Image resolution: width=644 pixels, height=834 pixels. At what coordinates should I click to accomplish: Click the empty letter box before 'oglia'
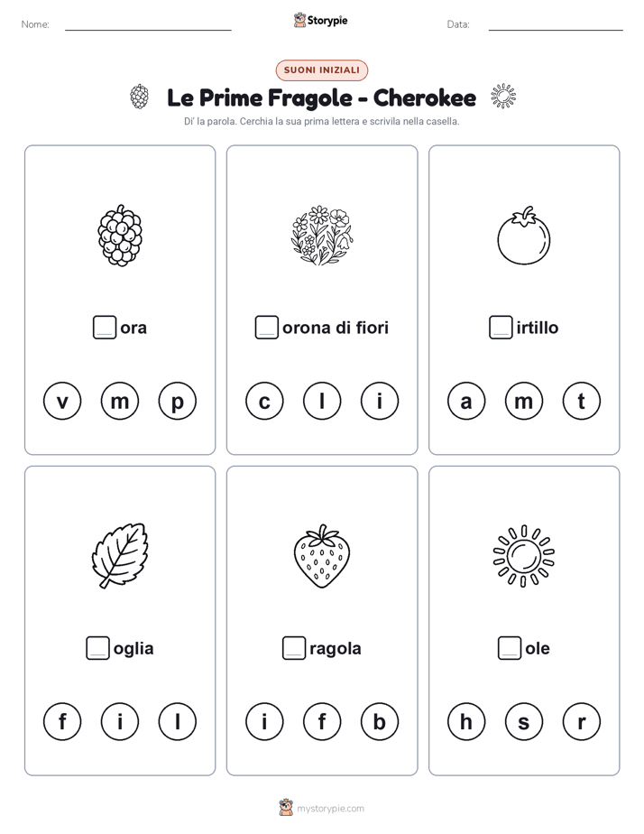tap(97, 648)
